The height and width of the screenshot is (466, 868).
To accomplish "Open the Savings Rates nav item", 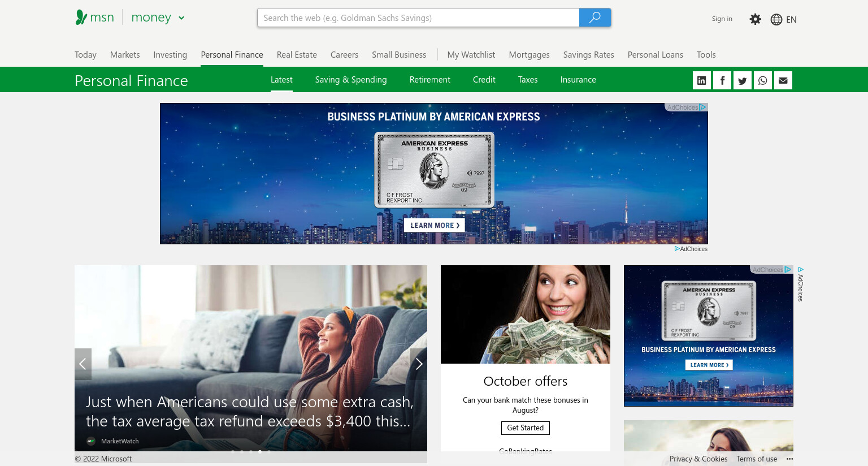I will pyautogui.click(x=588, y=55).
